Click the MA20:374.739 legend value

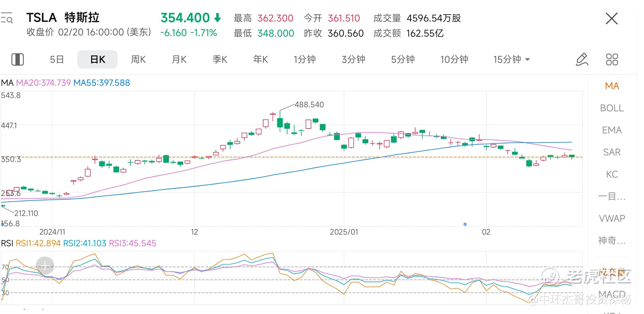[x=43, y=83]
